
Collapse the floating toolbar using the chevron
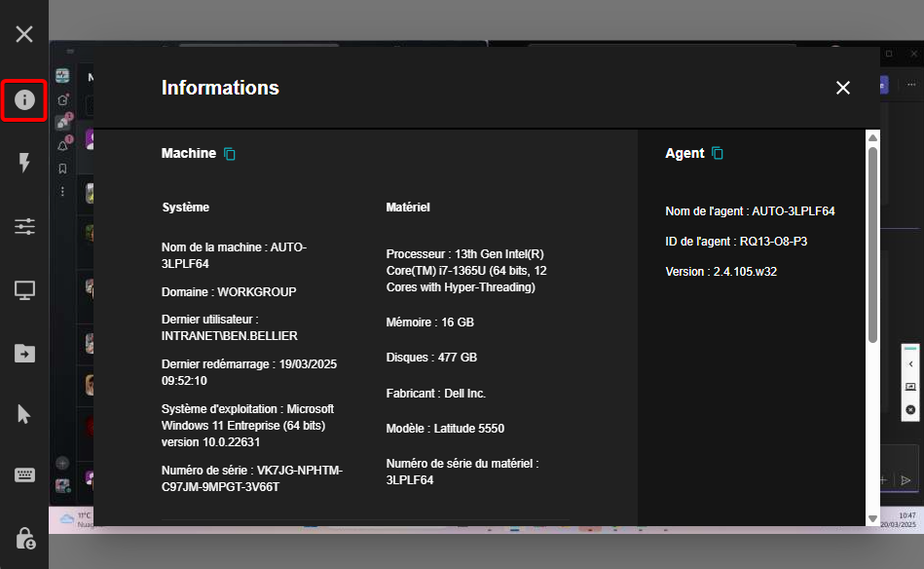point(910,362)
